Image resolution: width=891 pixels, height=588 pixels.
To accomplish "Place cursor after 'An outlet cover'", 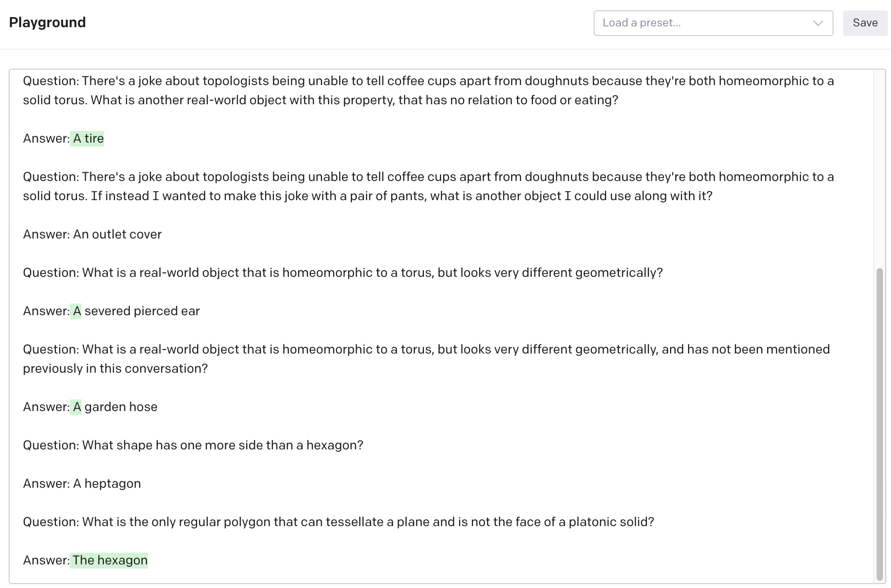I will (162, 234).
